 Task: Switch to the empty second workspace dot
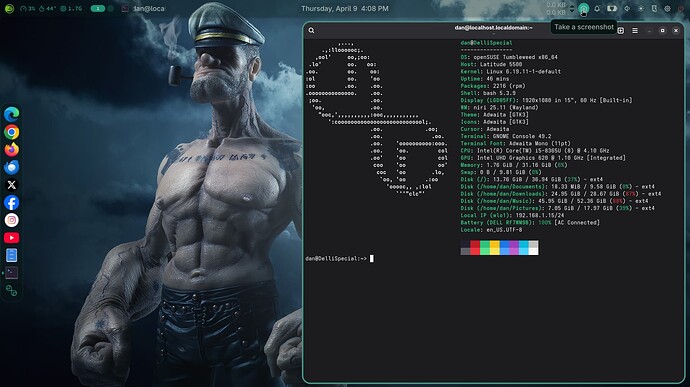click(110, 8)
